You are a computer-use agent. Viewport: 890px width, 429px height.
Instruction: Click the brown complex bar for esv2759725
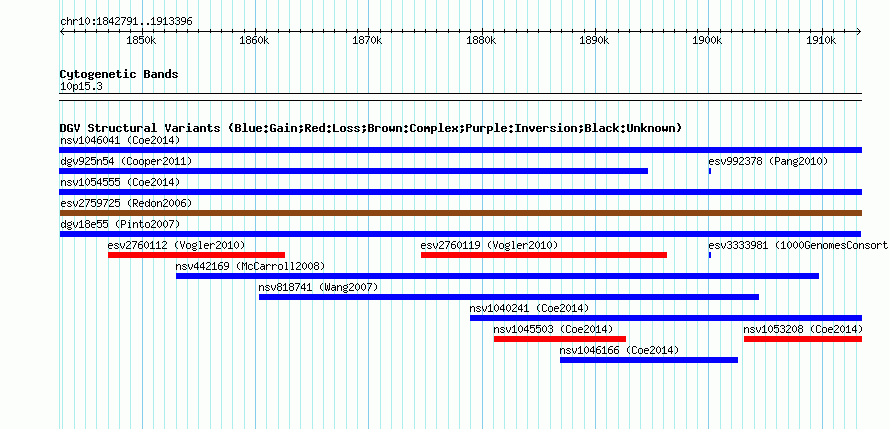(x=460, y=213)
